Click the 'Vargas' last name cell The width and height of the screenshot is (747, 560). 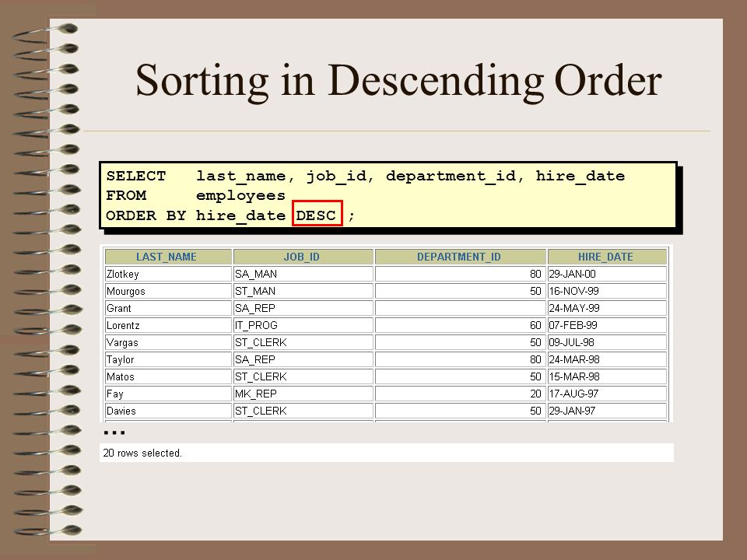click(168, 342)
